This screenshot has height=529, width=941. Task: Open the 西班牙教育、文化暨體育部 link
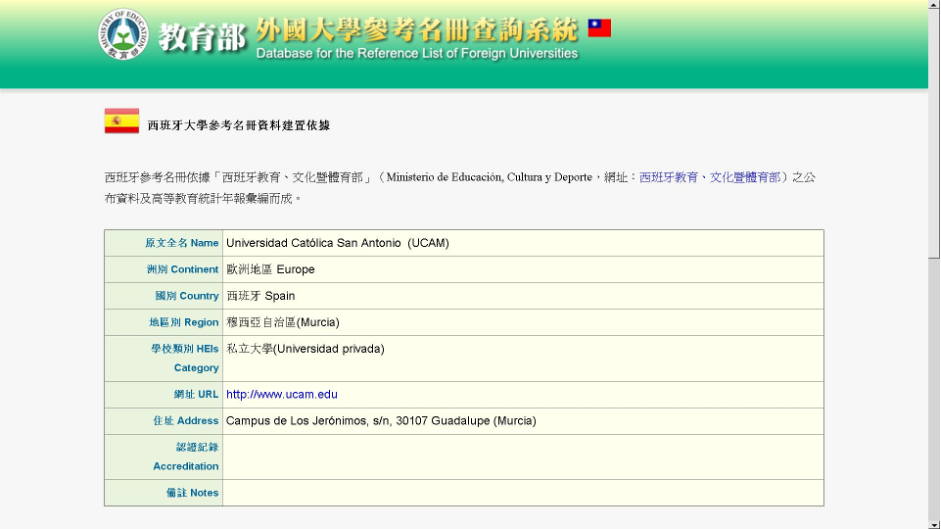709,177
